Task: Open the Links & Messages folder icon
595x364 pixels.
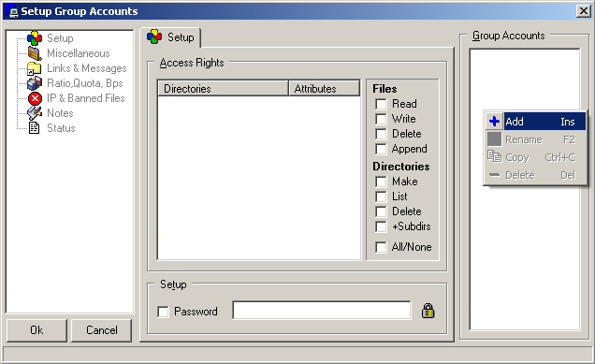Action: tap(35, 68)
